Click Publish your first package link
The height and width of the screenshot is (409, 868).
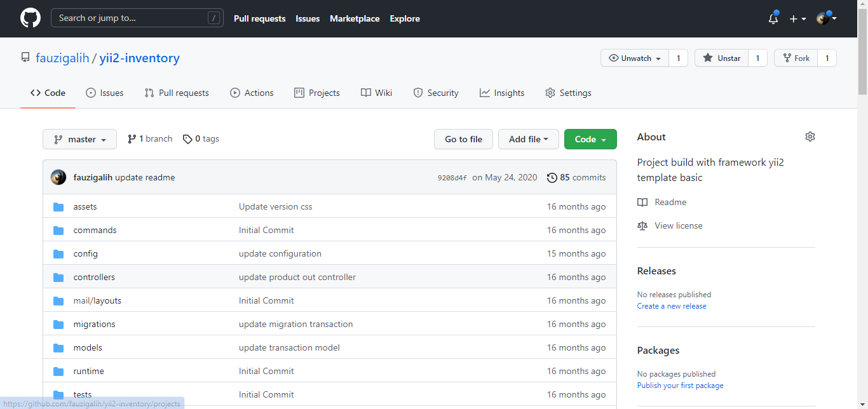coord(680,386)
